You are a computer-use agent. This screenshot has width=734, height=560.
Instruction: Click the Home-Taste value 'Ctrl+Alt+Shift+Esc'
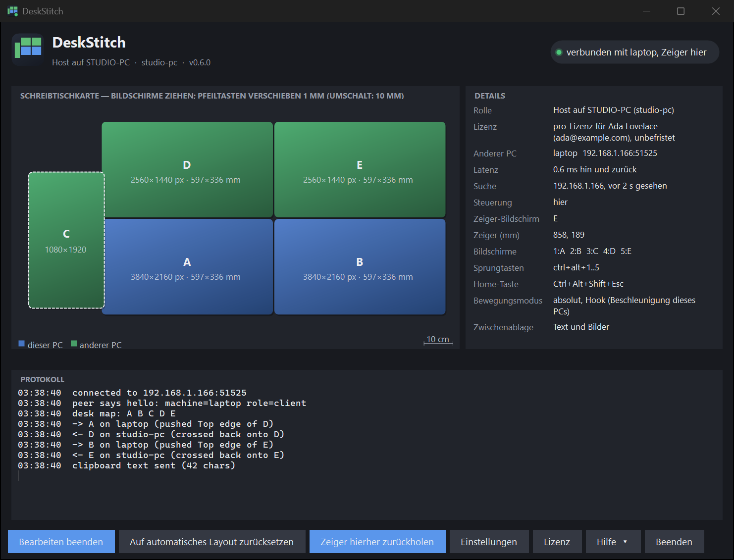click(588, 284)
